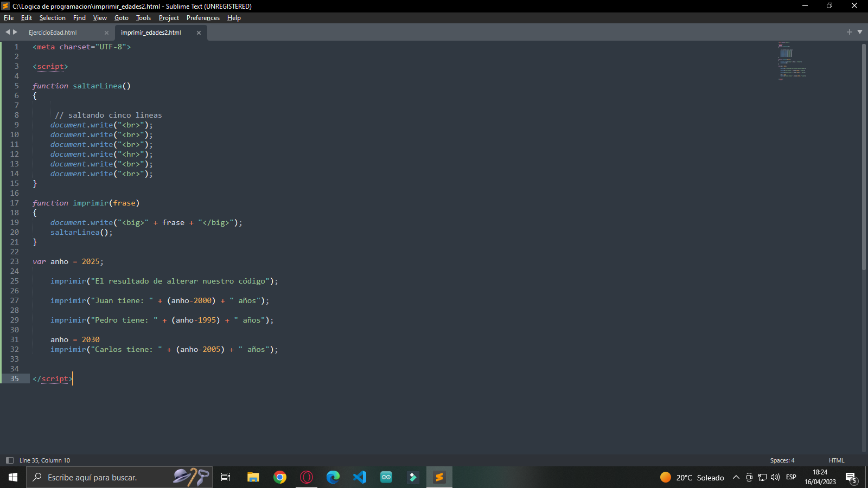The image size is (868, 488).
Task: Close the EjercicioEdad.html tab
Action: [106, 33]
